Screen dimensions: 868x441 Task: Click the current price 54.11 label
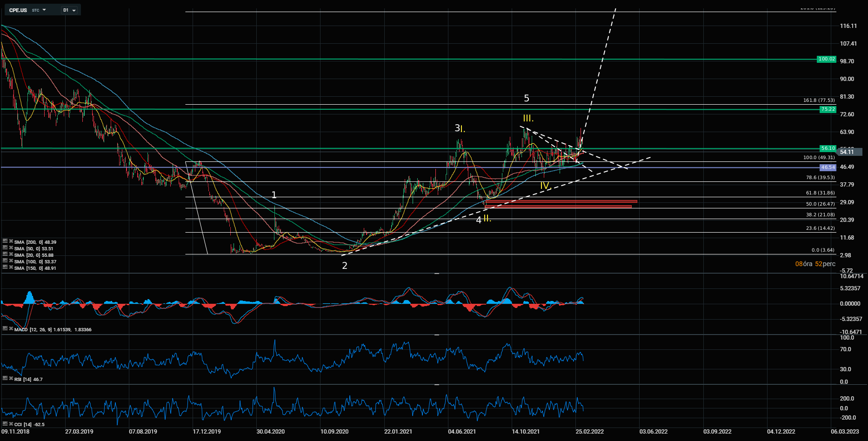[x=848, y=152]
